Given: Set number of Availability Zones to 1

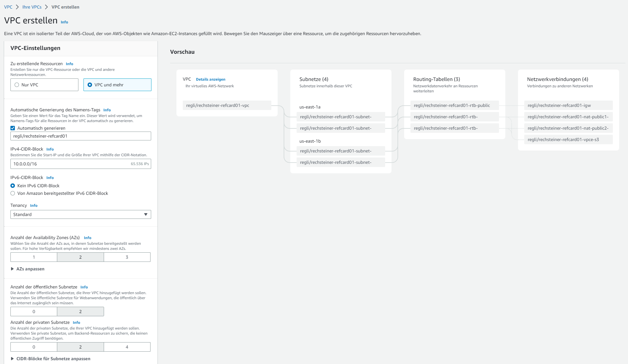Looking at the screenshot, I should [x=34, y=257].
